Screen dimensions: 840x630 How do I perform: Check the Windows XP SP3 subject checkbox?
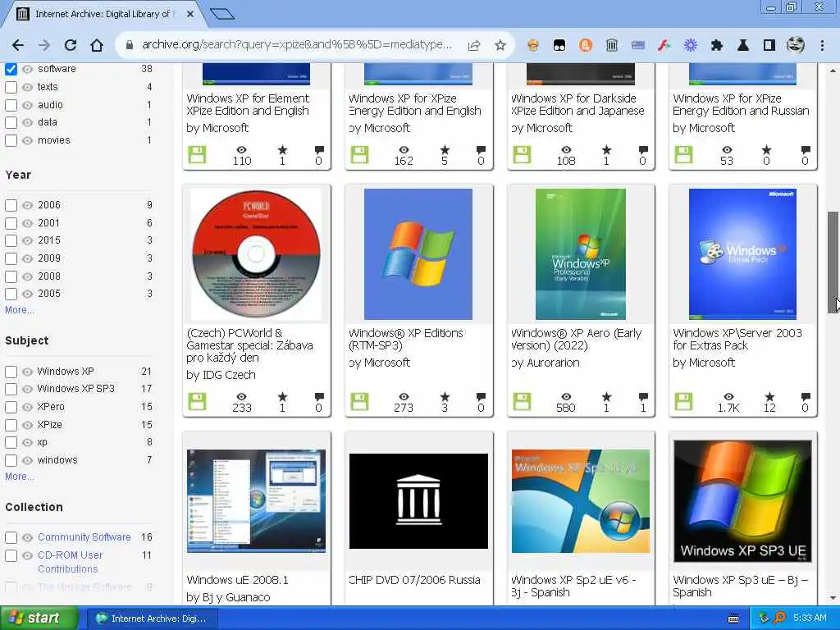point(11,389)
